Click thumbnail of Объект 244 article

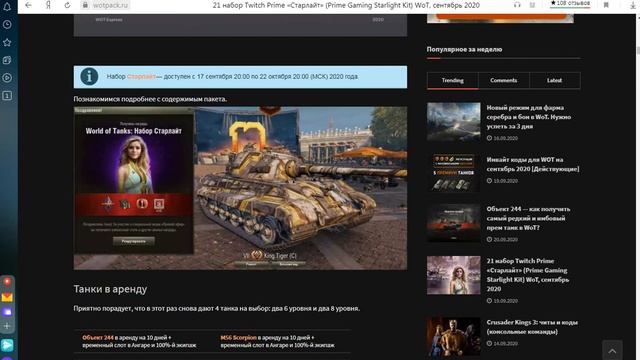click(x=453, y=223)
